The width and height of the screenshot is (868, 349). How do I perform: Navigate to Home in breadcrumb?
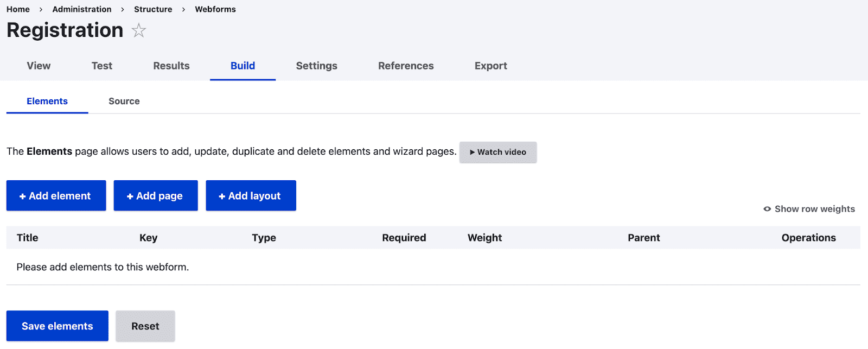[x=18, y=9]
